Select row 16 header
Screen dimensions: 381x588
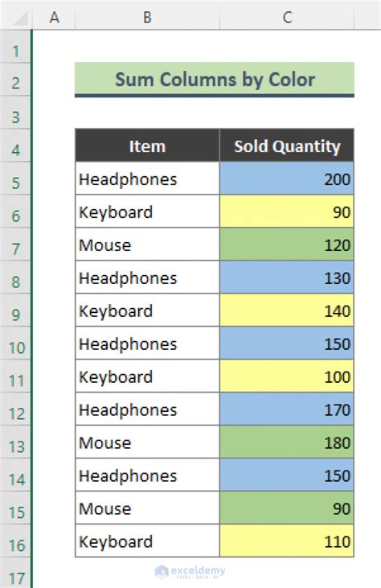[x=16, y=545]
